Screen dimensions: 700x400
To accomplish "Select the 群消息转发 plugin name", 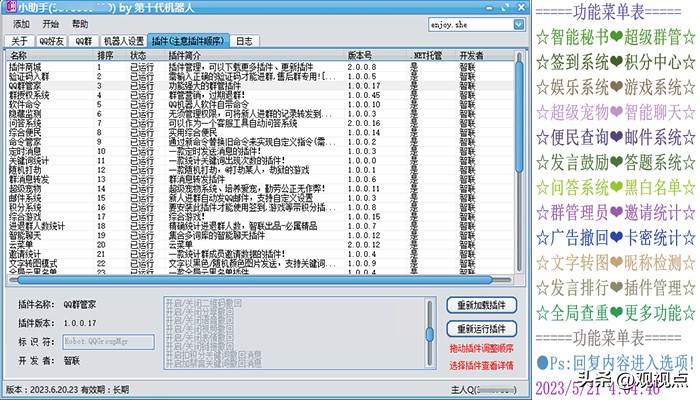I will point(29,179).
